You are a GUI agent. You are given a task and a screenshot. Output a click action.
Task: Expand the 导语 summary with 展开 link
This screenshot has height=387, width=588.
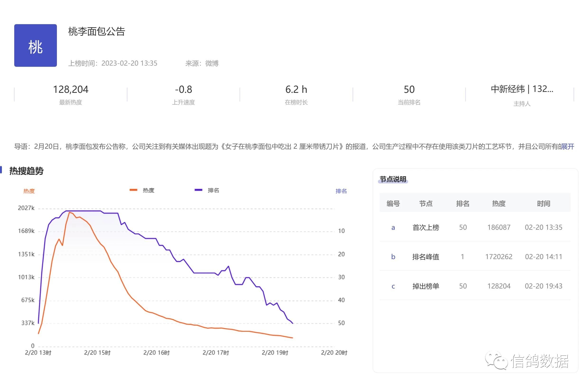pos(568,147)
